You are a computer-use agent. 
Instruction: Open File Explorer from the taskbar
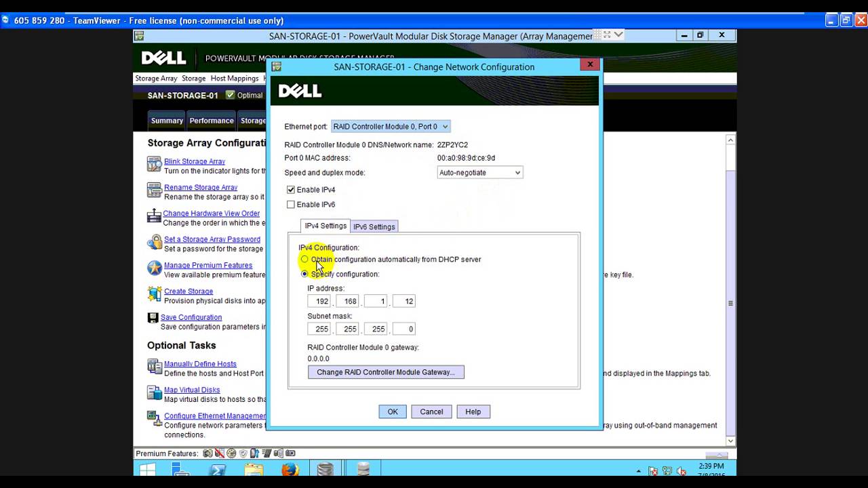tap(254, 470)
